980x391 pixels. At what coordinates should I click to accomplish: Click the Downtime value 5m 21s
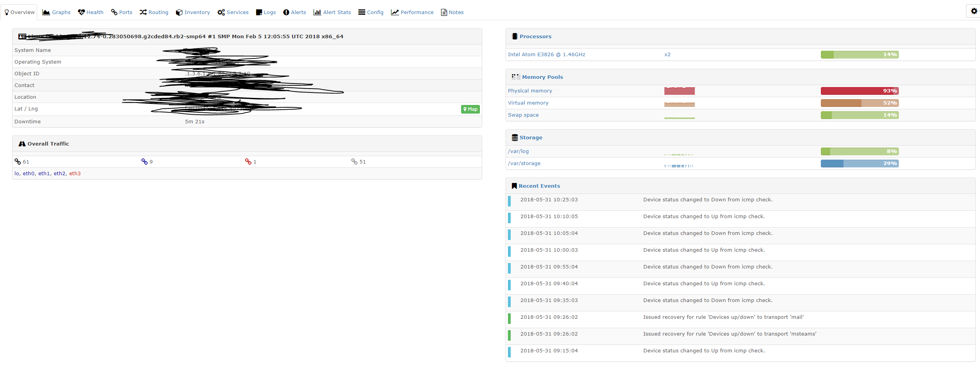tap(195, 122)
